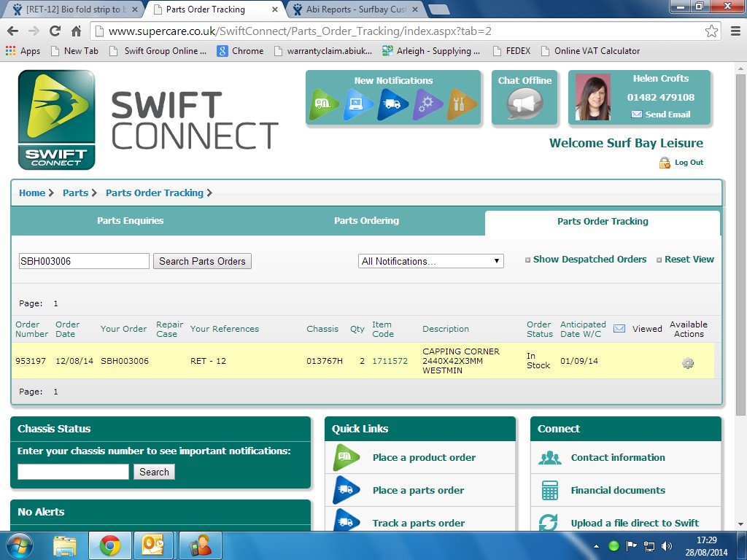Open the Chrome menu button
The image size is (747, 560).
point(735,31)
